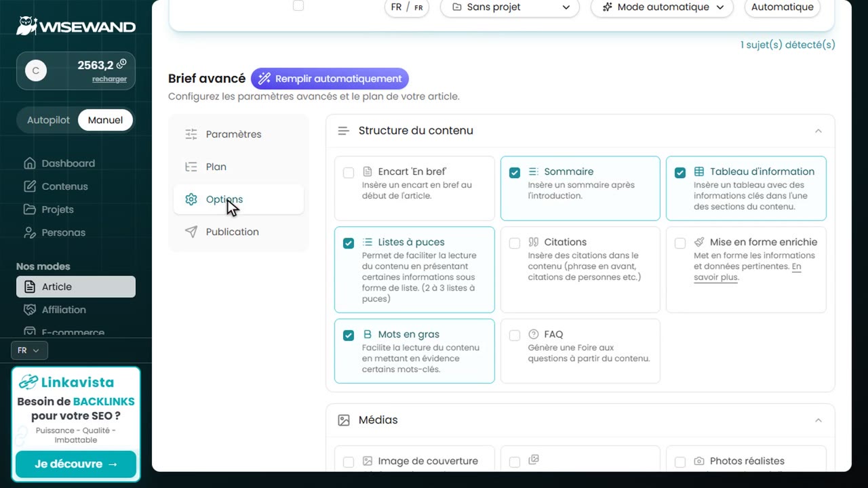
Task: Click the FAQ question mark icon
Action: click(533, 334)
